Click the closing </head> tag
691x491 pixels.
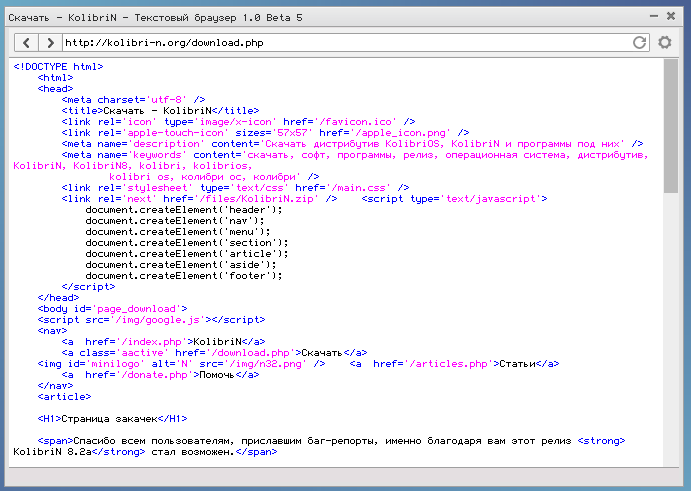pos(58,298)
